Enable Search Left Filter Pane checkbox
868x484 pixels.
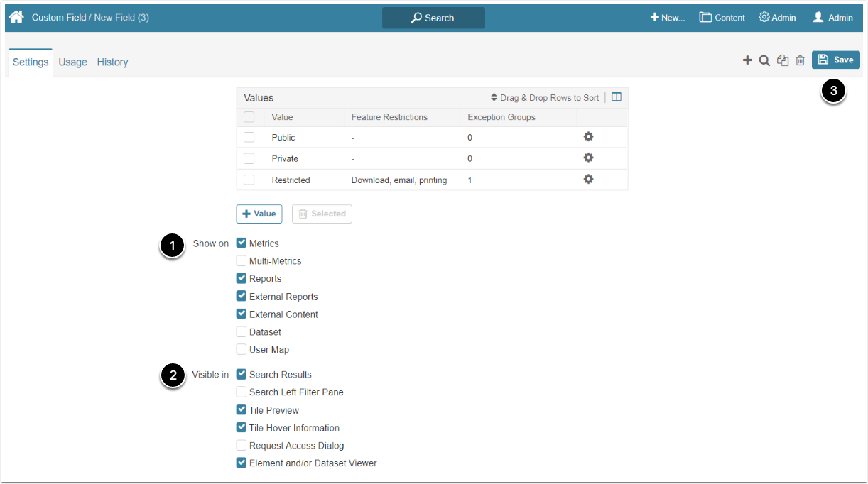[x=242, y=392]
